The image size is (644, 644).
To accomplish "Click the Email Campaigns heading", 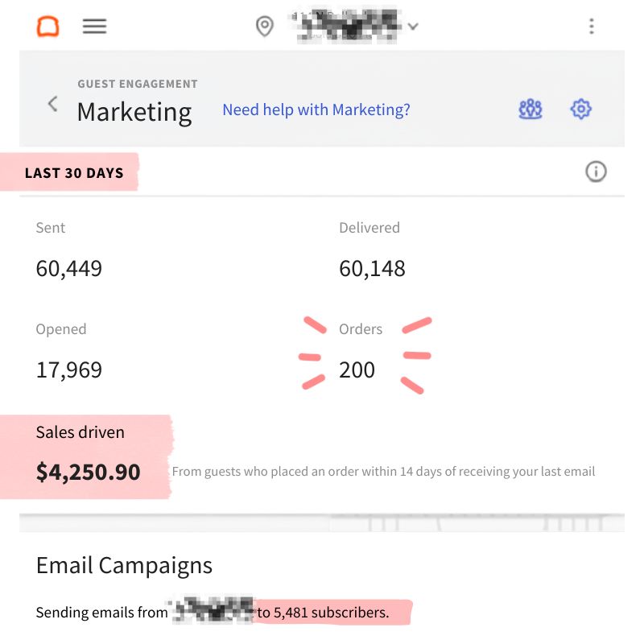I will coord(124,565).
